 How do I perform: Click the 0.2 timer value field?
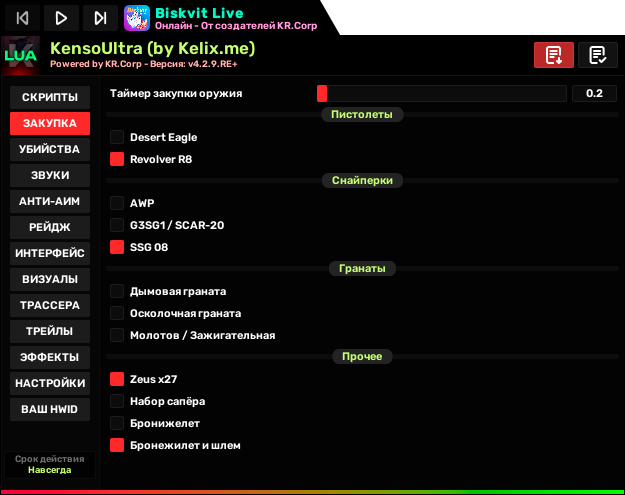point(594,94)
